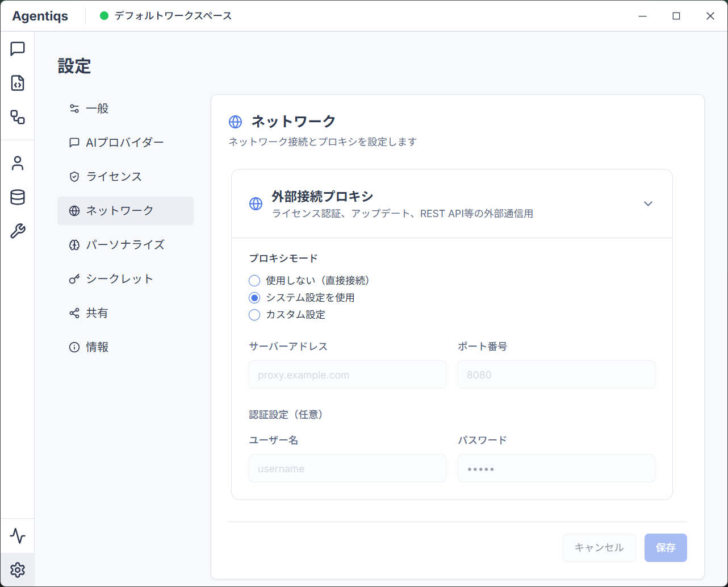Open the activity monitor pulse icon
Image resolution: width=728 pixels, height=587 pixels.
(x=18, y=536)
